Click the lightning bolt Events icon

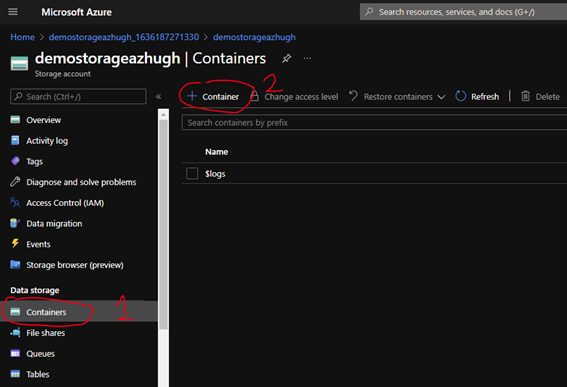coord(15,244)
